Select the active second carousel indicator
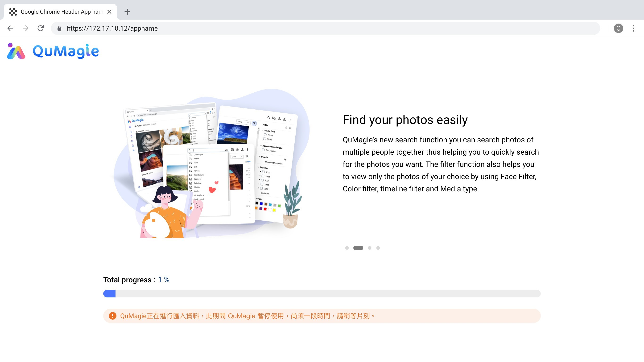The image size is (644, 362). [x=358, y=248]
